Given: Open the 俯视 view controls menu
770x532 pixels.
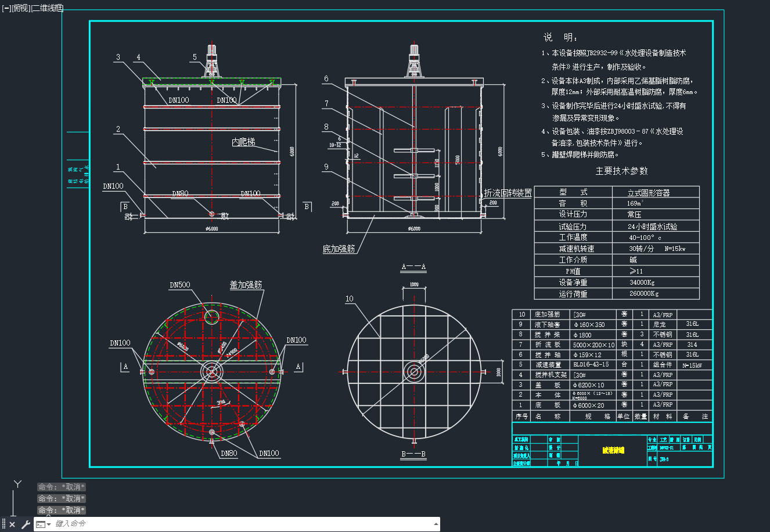Looking at the screenshot, I should [21, 8].
